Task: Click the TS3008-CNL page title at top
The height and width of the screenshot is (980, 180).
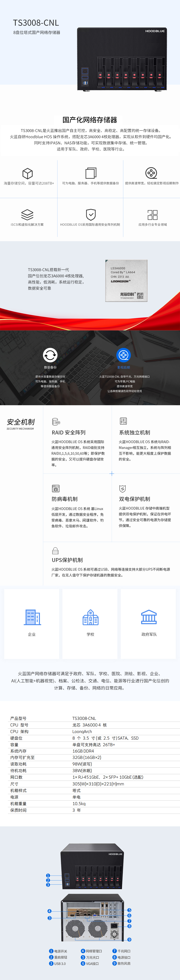Action: pyautogui.click(x=36, y=23)
